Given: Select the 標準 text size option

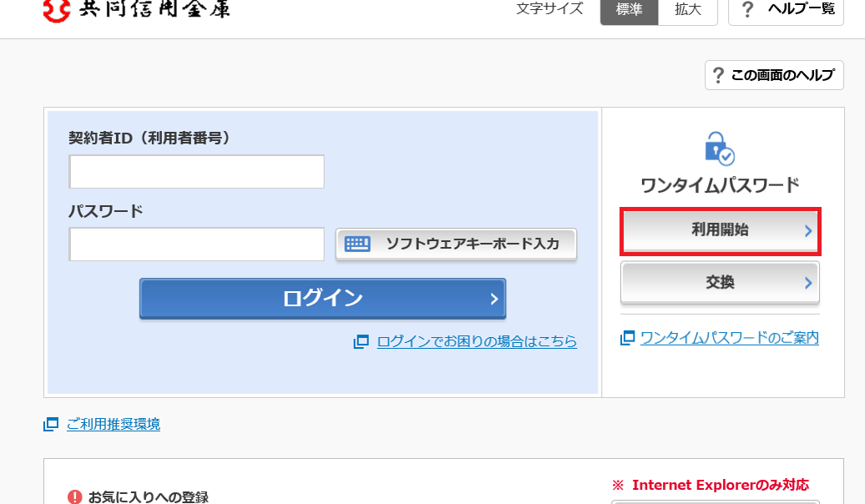Looking at the screenshot, I should pyautogui.click(x=629, y=11).
